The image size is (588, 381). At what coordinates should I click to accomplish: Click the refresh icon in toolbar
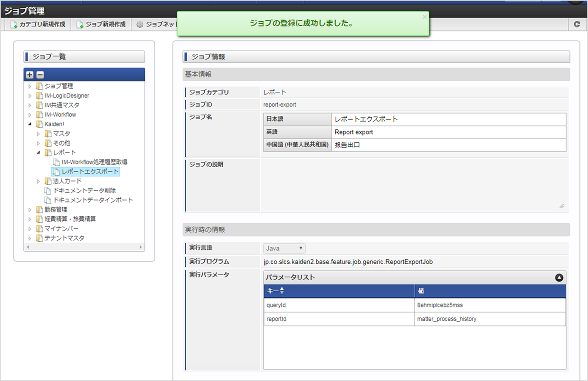pyautogui.click(x=577, y=24)
